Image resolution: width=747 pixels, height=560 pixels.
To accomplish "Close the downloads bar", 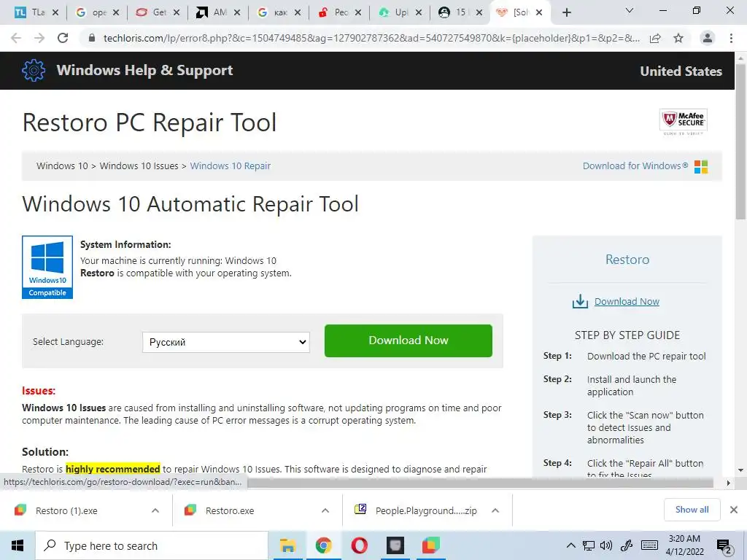I will point(734,510).
